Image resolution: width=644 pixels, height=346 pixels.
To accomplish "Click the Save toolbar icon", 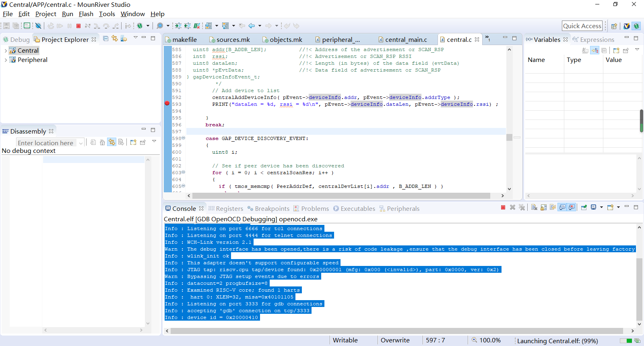I will click(x=6, y=26).
